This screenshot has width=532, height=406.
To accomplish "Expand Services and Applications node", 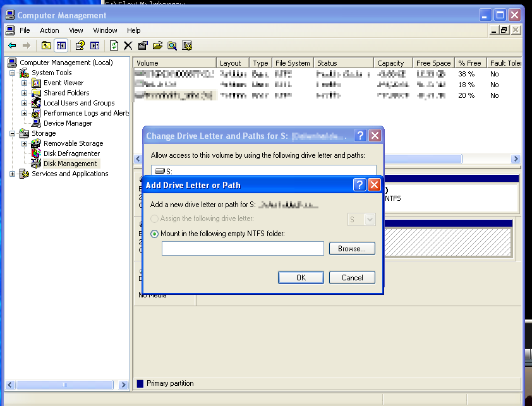I will (12, 174).
